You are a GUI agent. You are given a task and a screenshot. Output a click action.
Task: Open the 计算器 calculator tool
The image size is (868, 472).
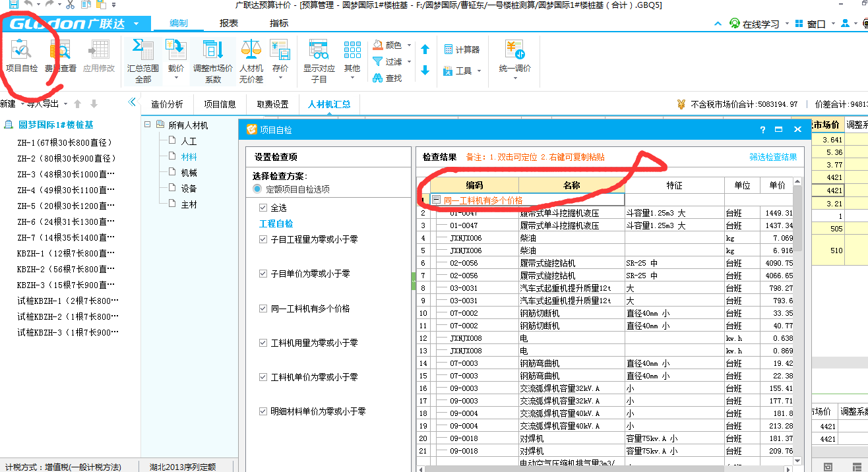[462, 49]
